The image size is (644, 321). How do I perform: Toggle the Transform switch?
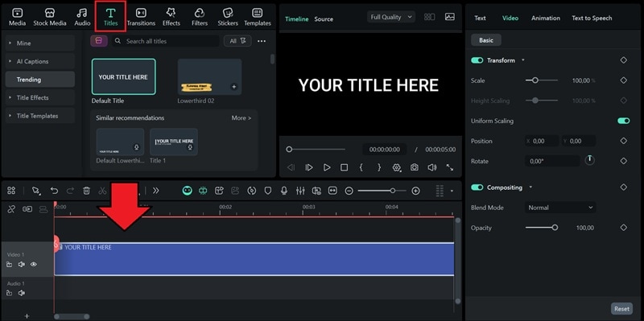coord(477,60)
